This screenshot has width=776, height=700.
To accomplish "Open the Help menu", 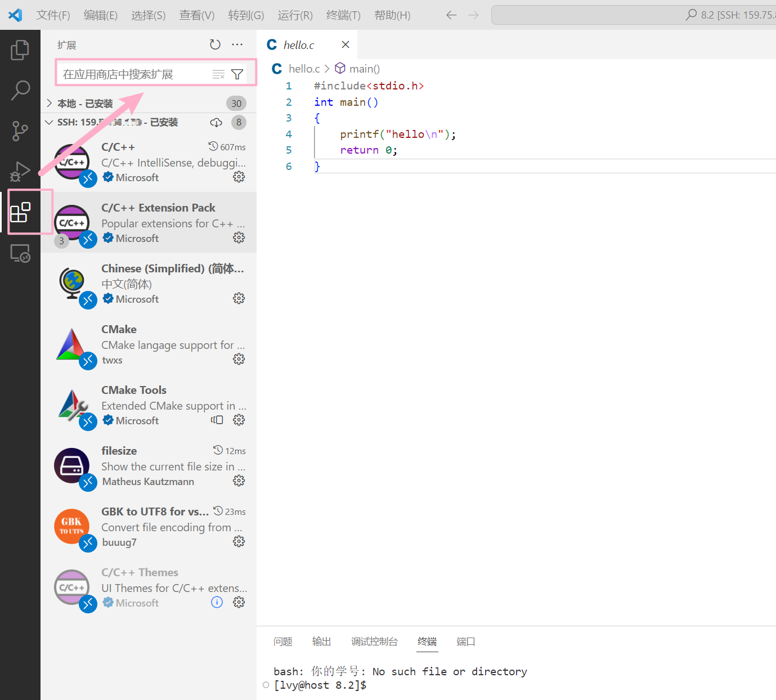I will click(x=392, y=15).
